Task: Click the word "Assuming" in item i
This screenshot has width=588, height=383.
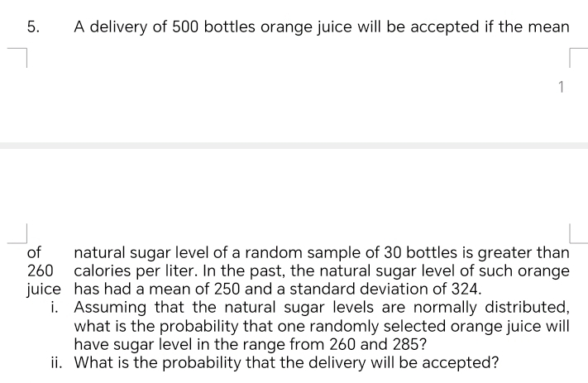Action: point(110,308)
